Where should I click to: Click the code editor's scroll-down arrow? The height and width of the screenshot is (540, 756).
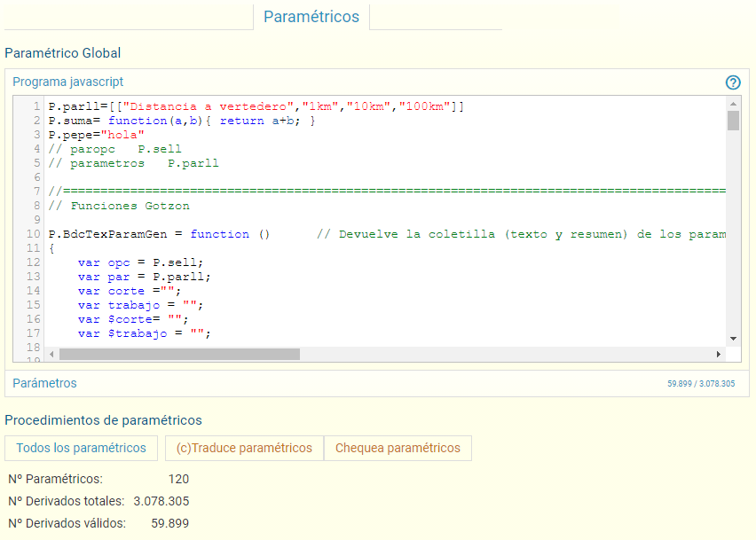pyautogui.click(x=733, y=339)
